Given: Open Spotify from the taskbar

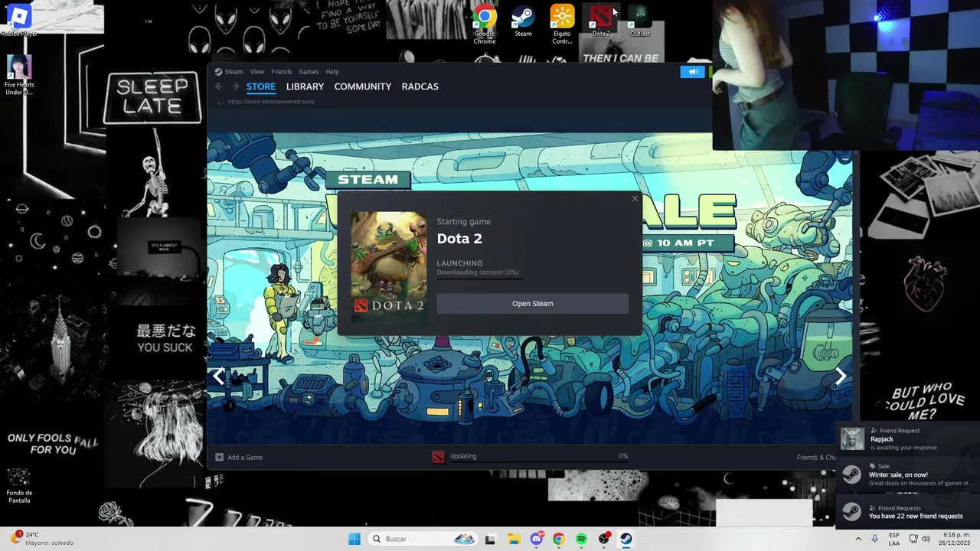Looking at the screenshot, I should click(581, 539).
